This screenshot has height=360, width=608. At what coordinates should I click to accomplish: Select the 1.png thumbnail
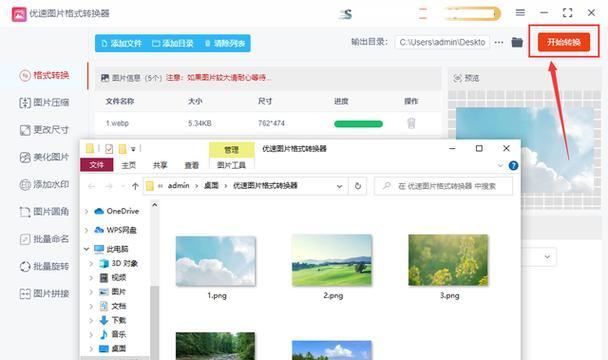tap(216, 261)
